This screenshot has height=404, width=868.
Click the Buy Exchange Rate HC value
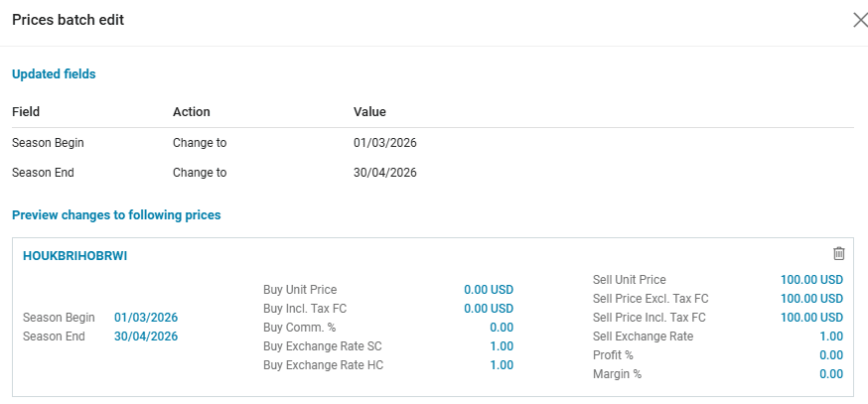(501, 365)
